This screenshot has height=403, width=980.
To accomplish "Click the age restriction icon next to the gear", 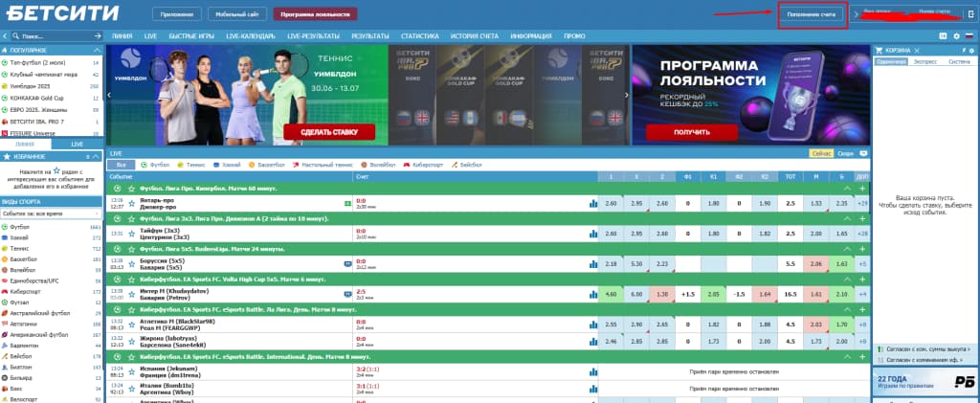I will pyautogui.click(x=943, y=36).
